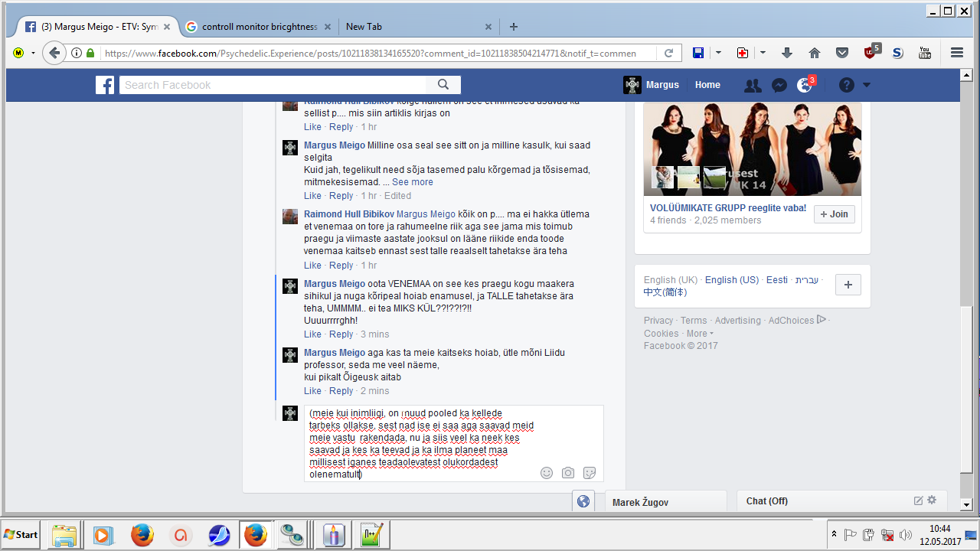Click the page scrollbar down arrow
This screenshot has height=551, width=980.
click(967, 504)
